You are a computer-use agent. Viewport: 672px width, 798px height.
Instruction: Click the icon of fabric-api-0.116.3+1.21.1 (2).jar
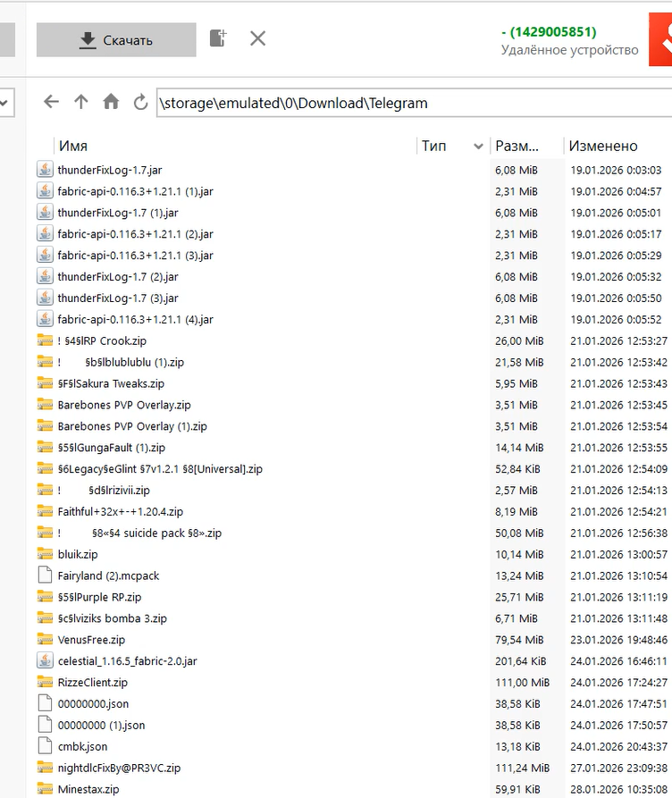45,233
